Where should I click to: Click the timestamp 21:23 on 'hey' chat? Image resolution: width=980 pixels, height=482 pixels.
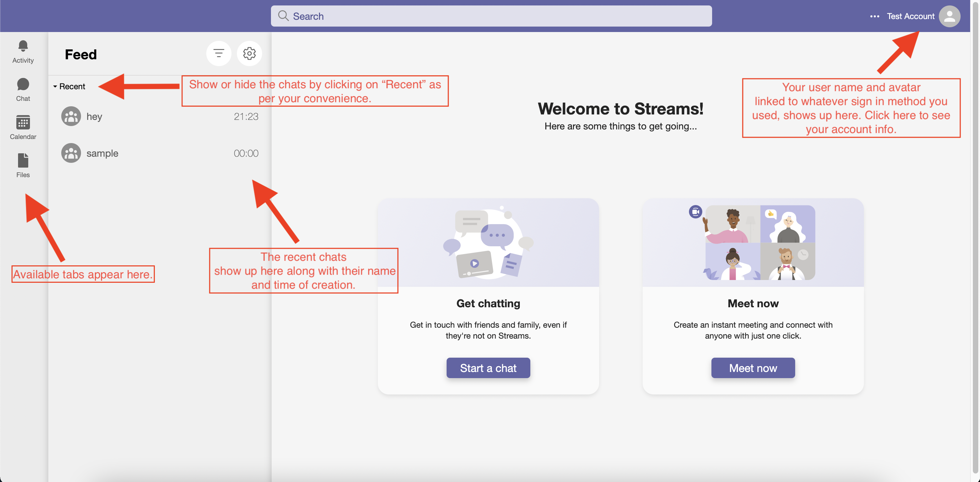[x=246, y=116]
